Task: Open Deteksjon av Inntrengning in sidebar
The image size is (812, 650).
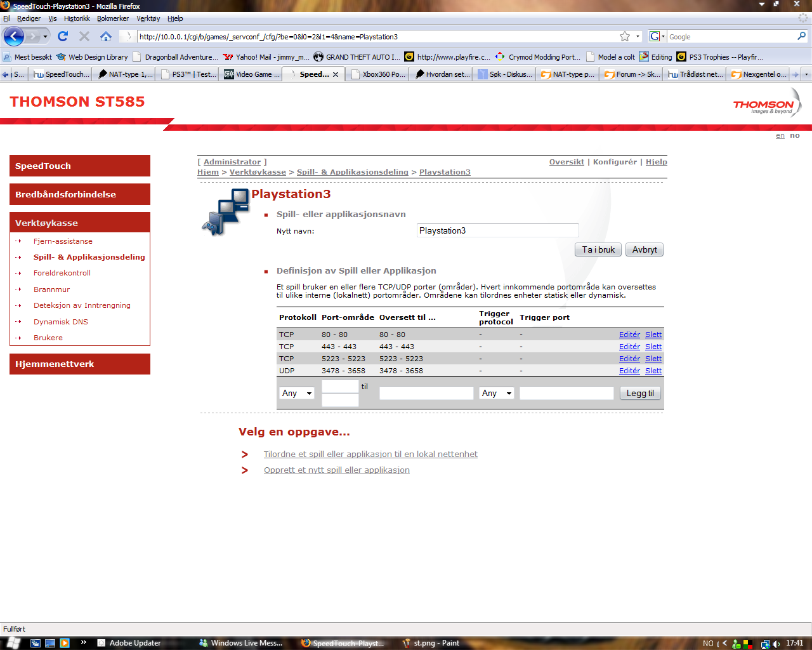Action: (82, 305)
